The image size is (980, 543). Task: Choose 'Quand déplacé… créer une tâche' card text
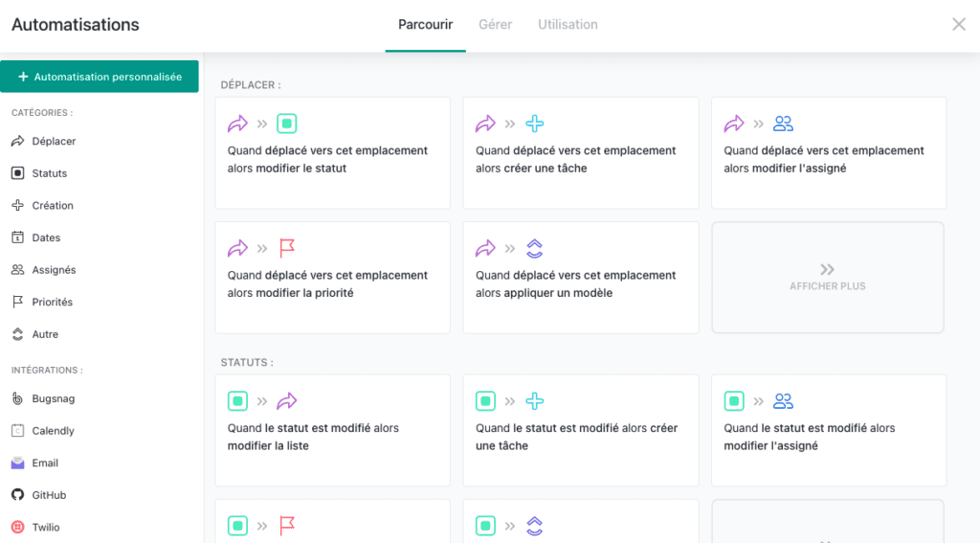tap(575, 160)
